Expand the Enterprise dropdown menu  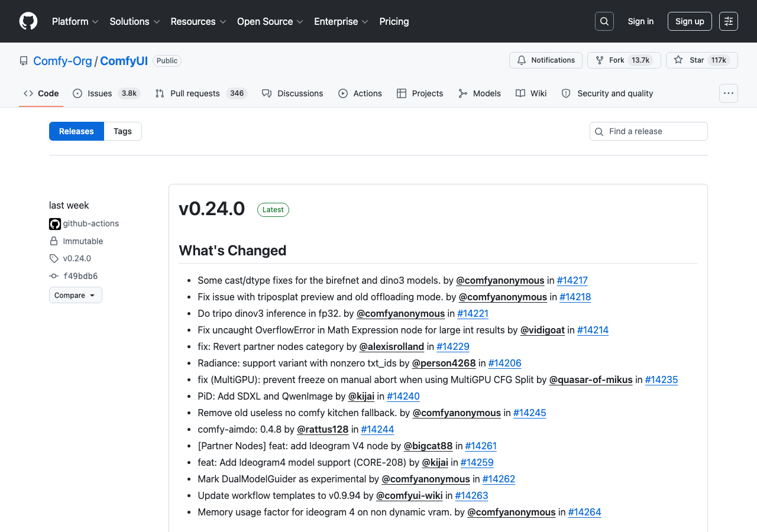point(341,21)
